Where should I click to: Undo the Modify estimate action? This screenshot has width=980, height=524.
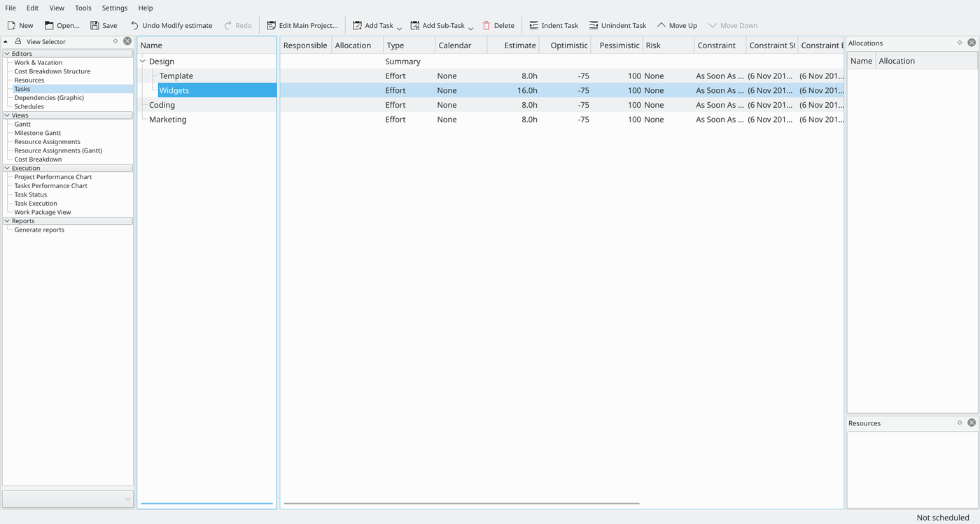coord(171,25)
